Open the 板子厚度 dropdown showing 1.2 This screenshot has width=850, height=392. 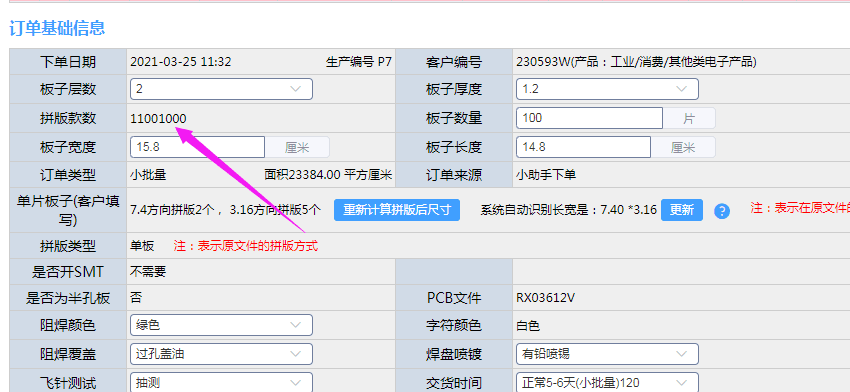point(607,89)
